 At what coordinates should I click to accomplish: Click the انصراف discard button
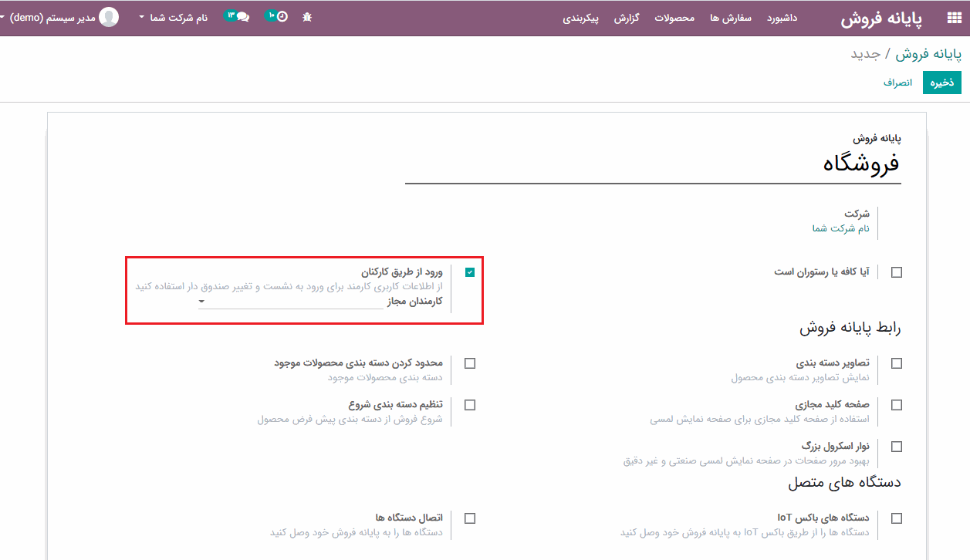point(898,82)
